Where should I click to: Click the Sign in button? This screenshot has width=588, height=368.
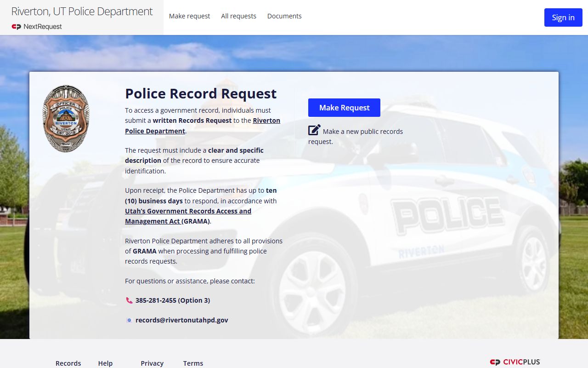point(563,17)
